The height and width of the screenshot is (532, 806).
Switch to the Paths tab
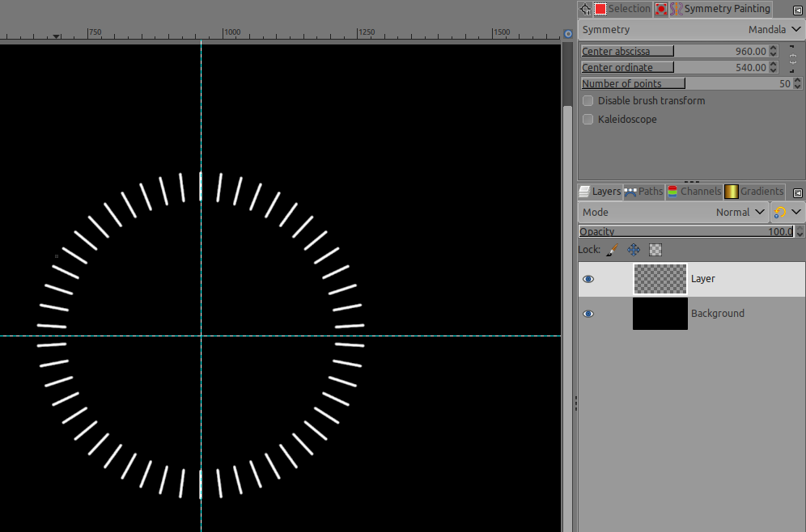click(x=643, y=192)
